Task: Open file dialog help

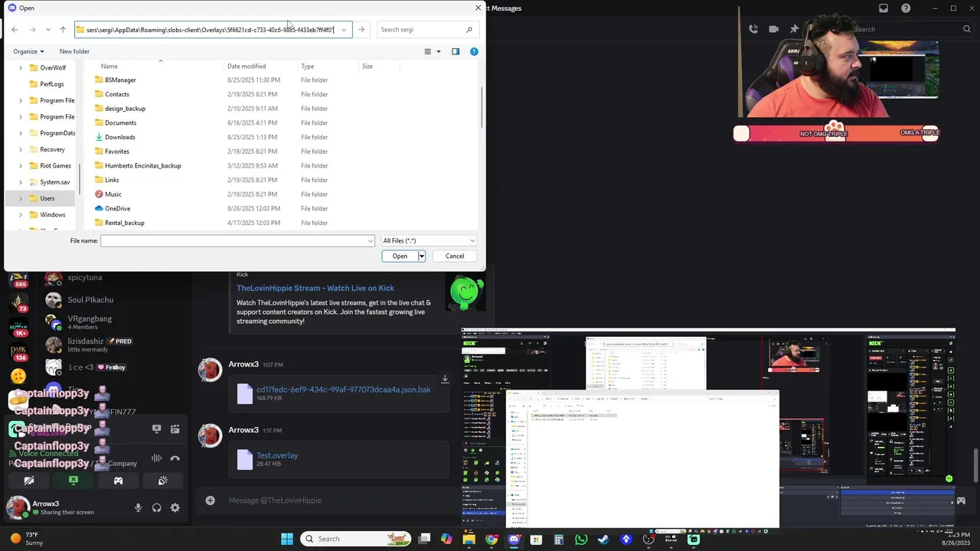Action: [474, 51]
